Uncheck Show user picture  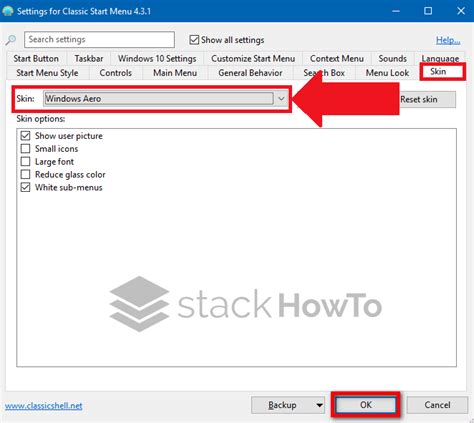[x=26, y=136]
